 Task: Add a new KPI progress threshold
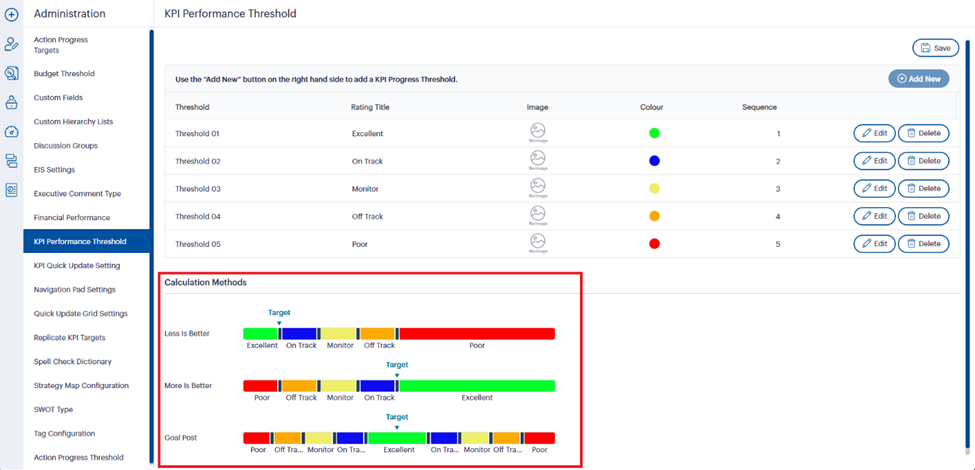pyautogui.click(x=919, y=79)
